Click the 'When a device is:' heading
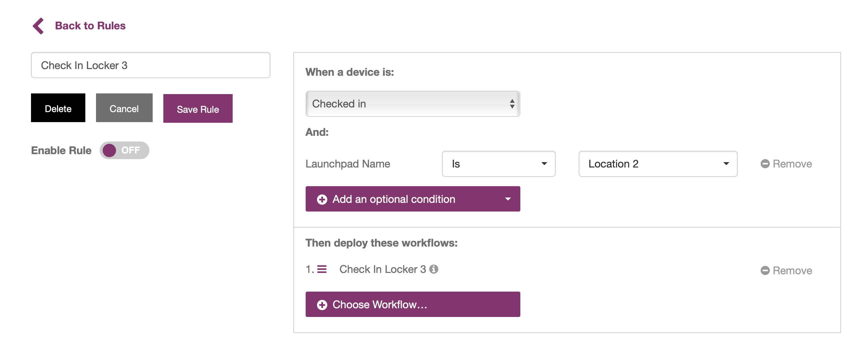This screenshot has width=868, height=357. [x=349, y=72]
